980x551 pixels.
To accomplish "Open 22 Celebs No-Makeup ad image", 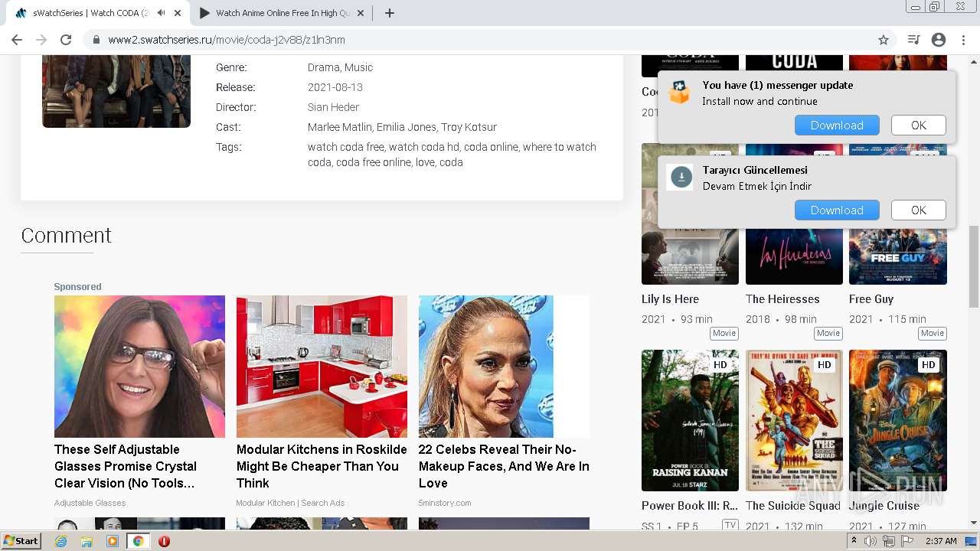I will click(x=504, y=367).
